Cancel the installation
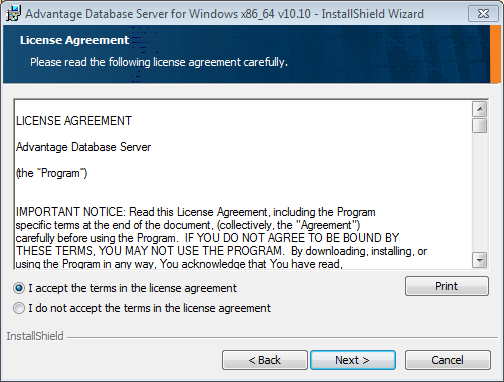 pos(447,360)
